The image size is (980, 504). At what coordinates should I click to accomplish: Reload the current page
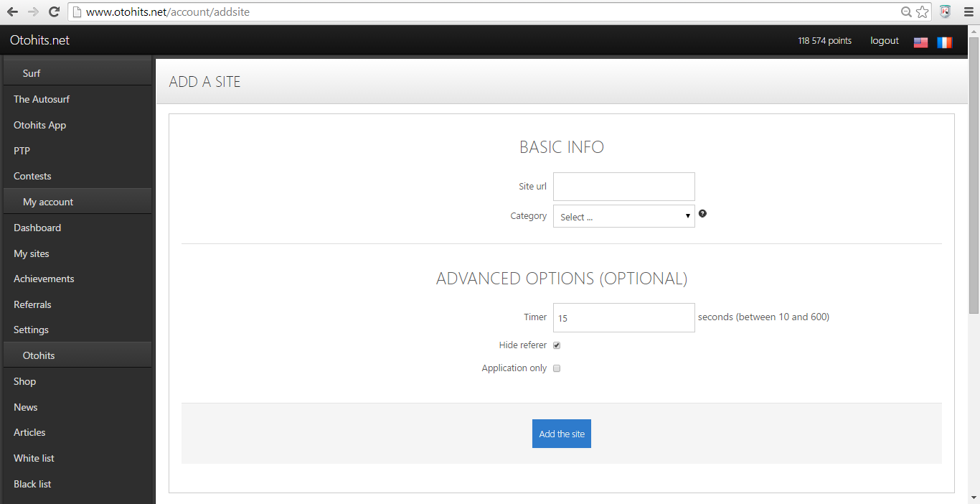pyautogui.click(x=54, y=11)
